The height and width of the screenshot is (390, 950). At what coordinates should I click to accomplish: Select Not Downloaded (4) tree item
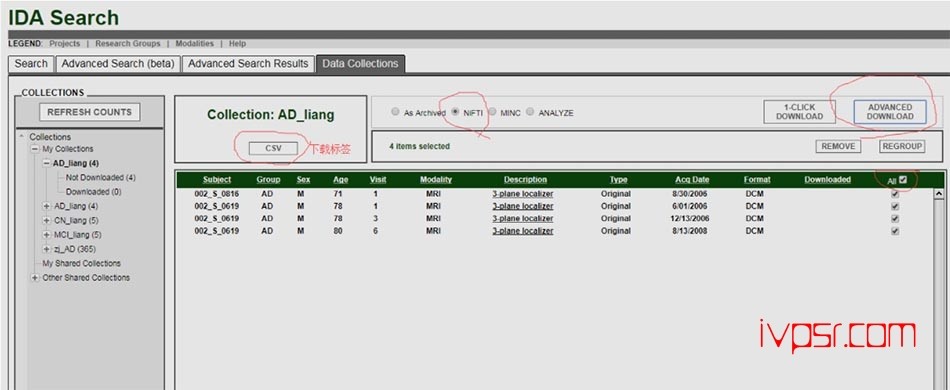coord(101,178)
